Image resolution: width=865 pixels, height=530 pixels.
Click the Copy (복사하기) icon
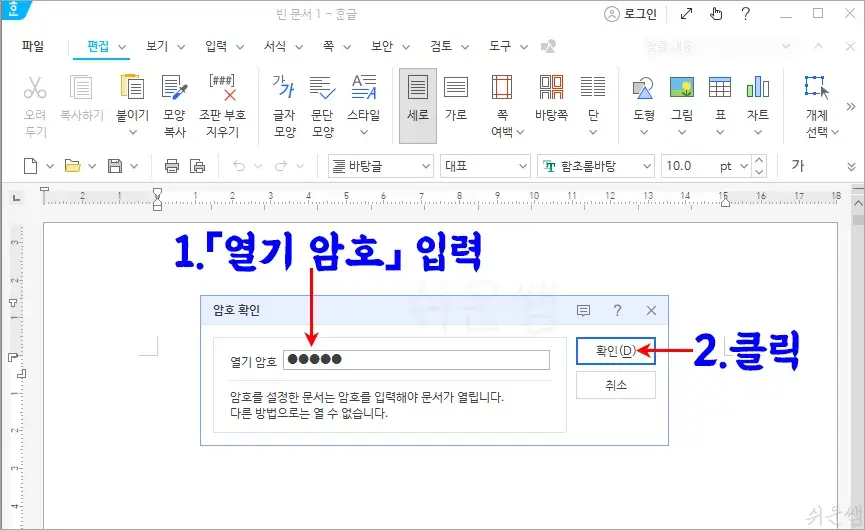pos(81,87)
